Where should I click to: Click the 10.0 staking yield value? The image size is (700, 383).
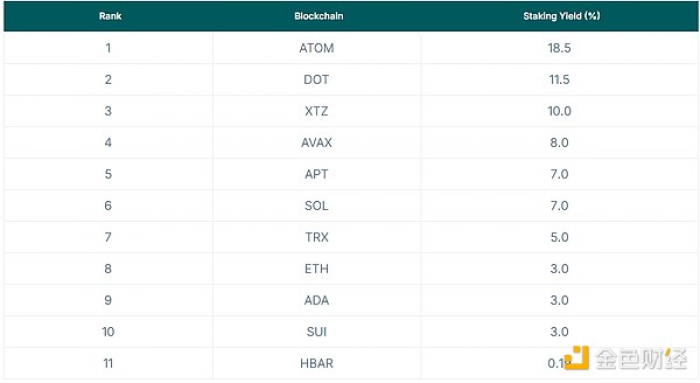[559, 111]
